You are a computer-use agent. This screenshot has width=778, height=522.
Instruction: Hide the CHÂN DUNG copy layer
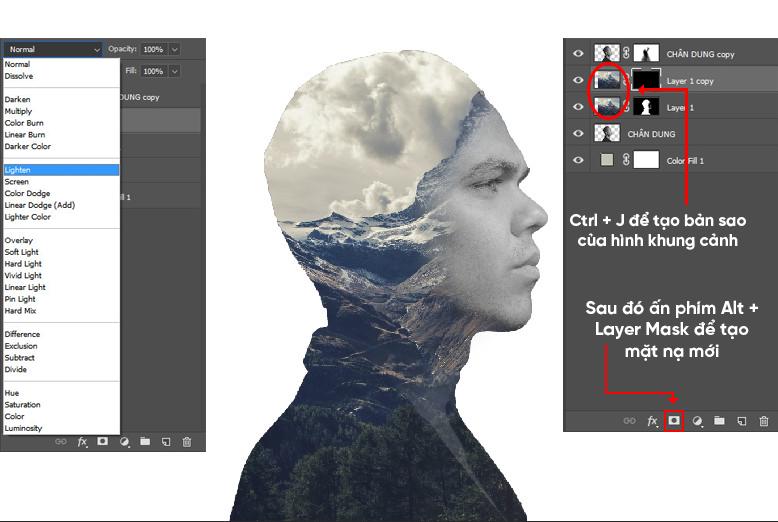(578, 54)
